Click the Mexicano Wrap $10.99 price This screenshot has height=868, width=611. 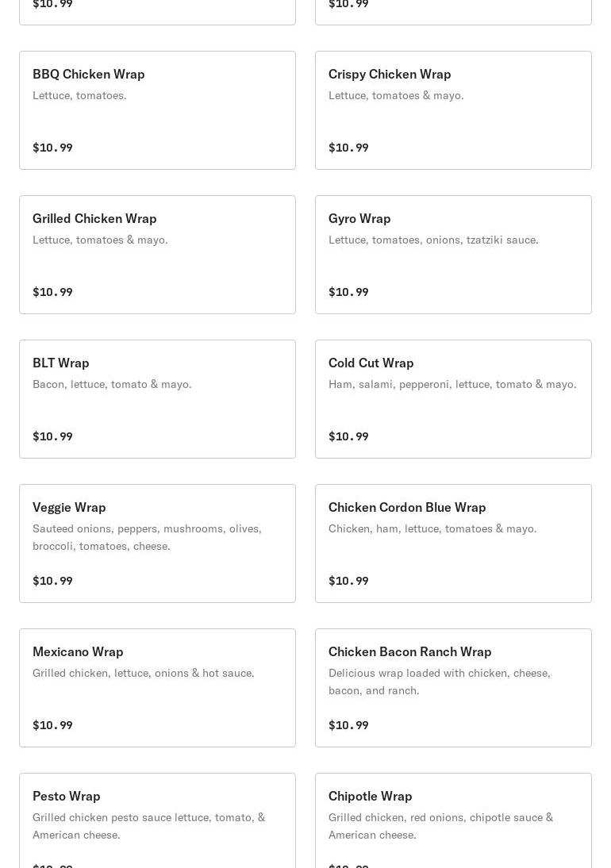pos(52,725)
